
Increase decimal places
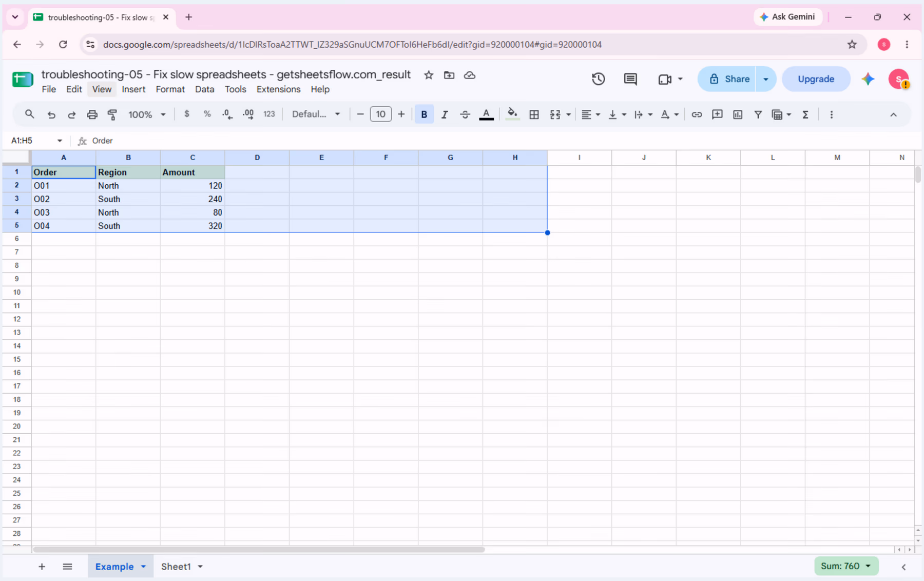(248, 114)
